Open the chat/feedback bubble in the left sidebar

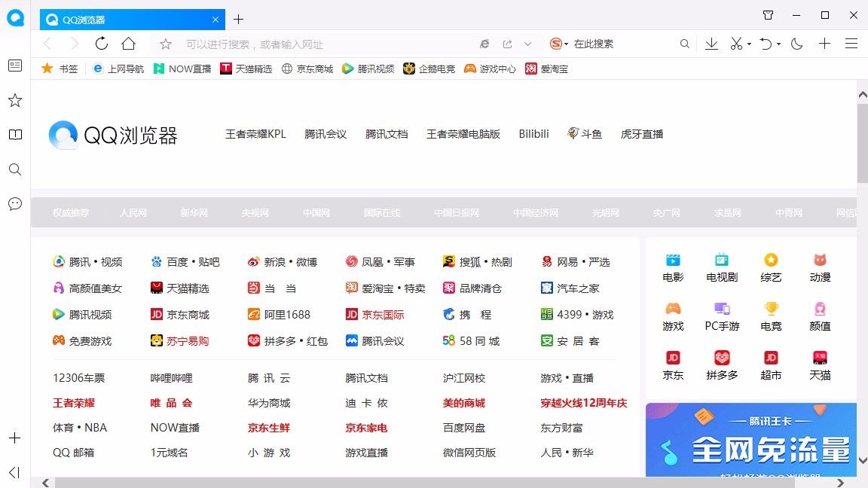click(x=14, y=203)
